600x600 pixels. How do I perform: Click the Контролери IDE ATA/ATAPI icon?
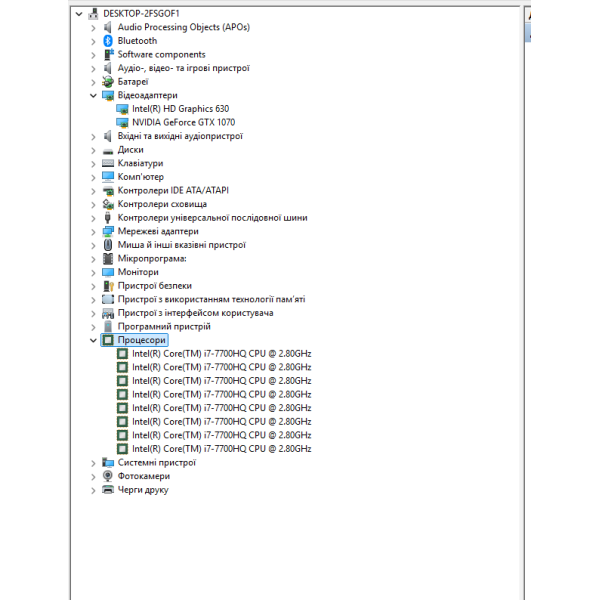108,191
